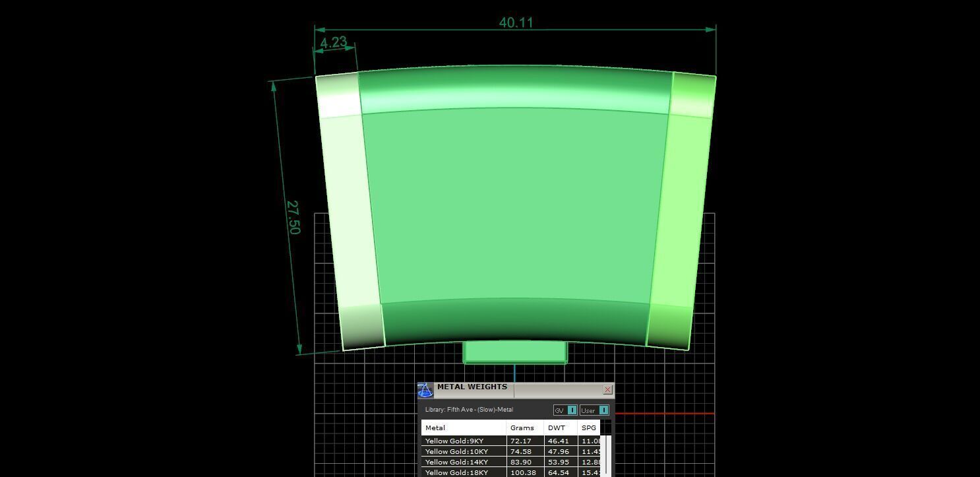Select the Yellow Gold:10KY row

511,451
